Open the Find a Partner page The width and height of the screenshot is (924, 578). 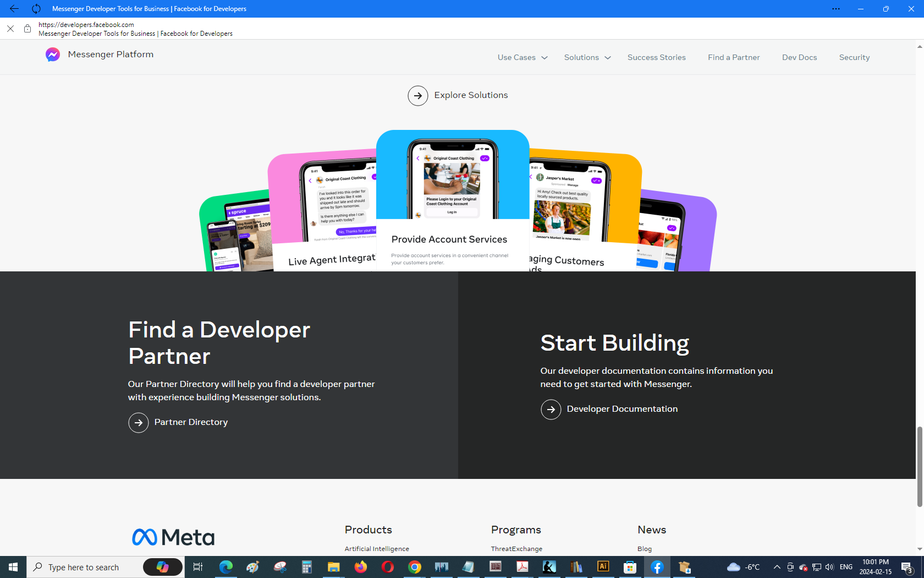(734, 58)
